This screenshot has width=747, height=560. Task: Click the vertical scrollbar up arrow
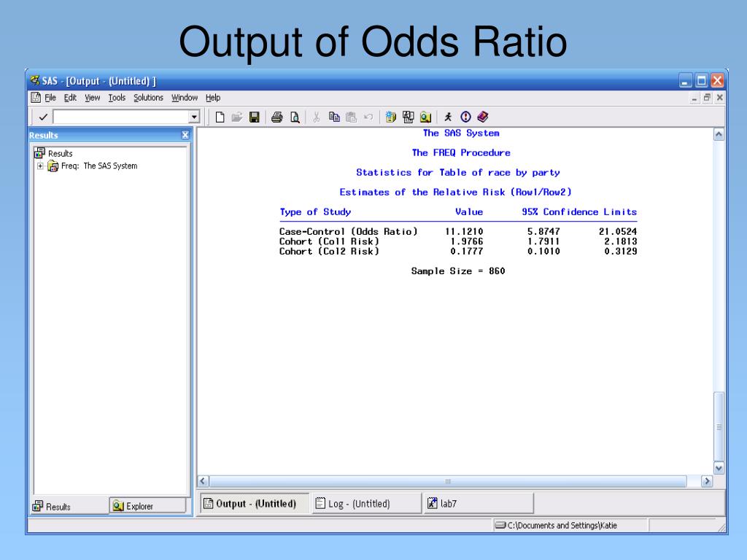[x=719, y=135]
